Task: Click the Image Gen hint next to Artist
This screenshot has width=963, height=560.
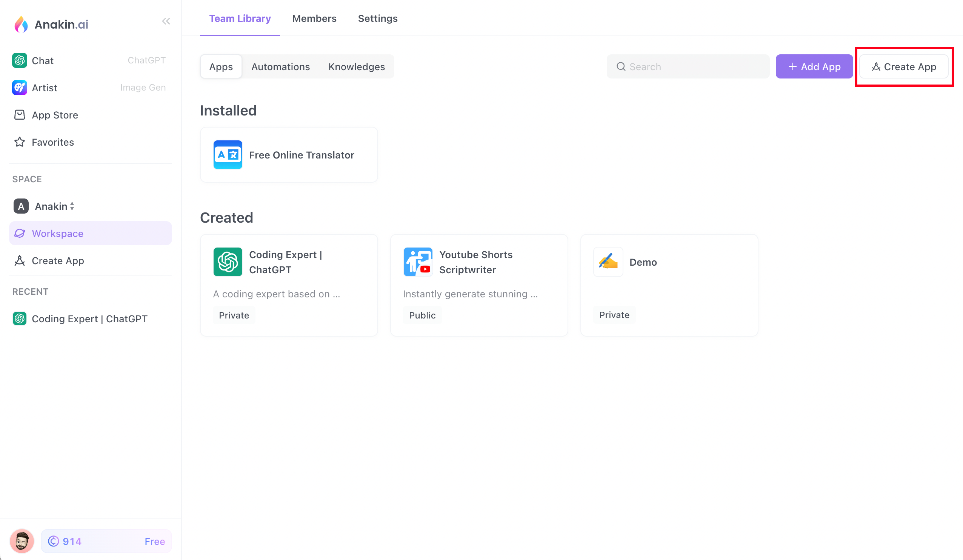Action: point(143,88)
